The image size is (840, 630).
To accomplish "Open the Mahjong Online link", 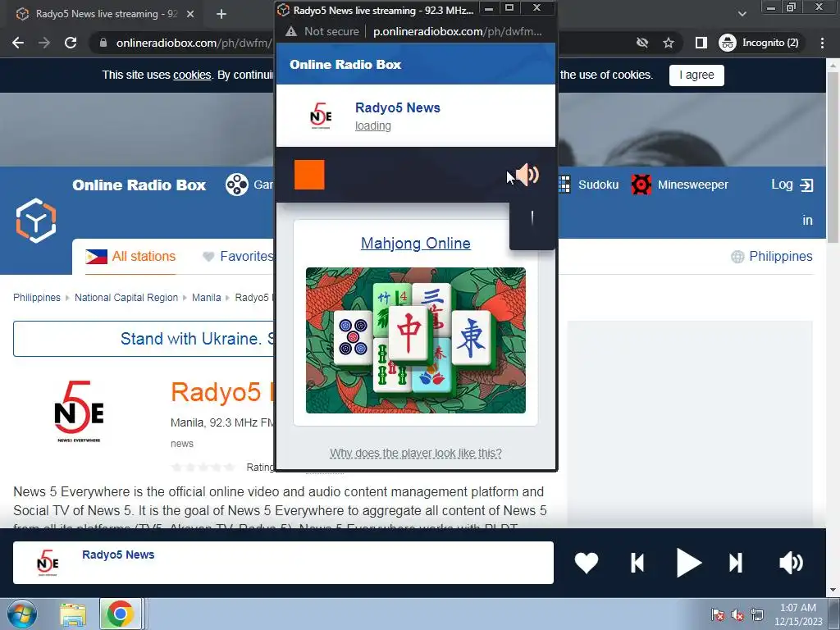I will point(416,243).
